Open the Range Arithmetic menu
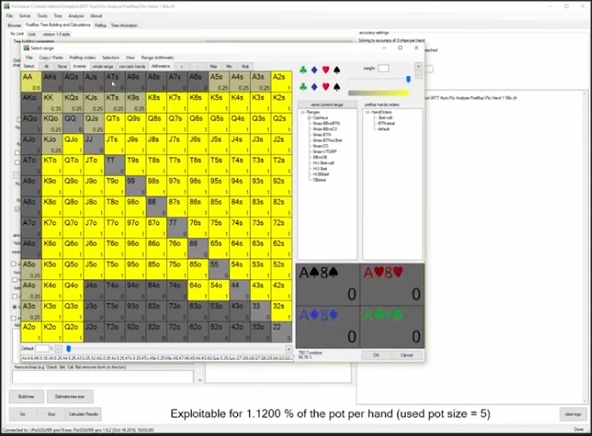 click(157, 57)
